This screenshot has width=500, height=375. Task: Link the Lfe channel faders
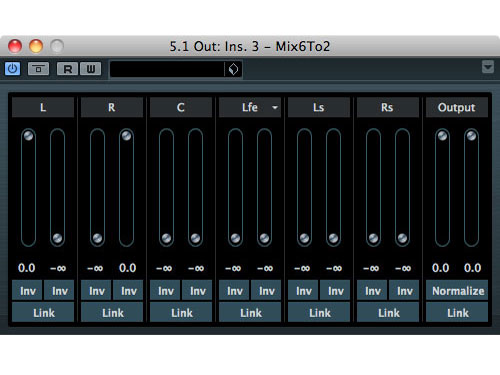coord(250,312)
